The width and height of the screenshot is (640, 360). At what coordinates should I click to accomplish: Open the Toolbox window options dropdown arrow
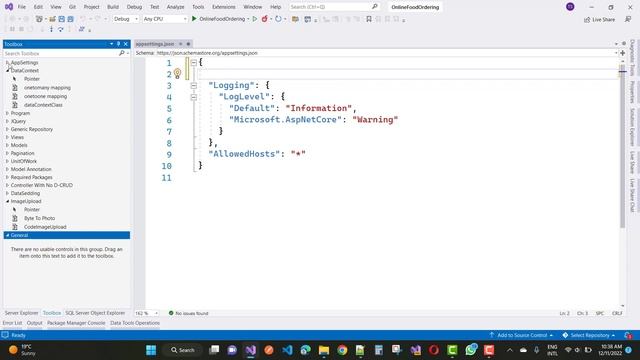point(111,44)
